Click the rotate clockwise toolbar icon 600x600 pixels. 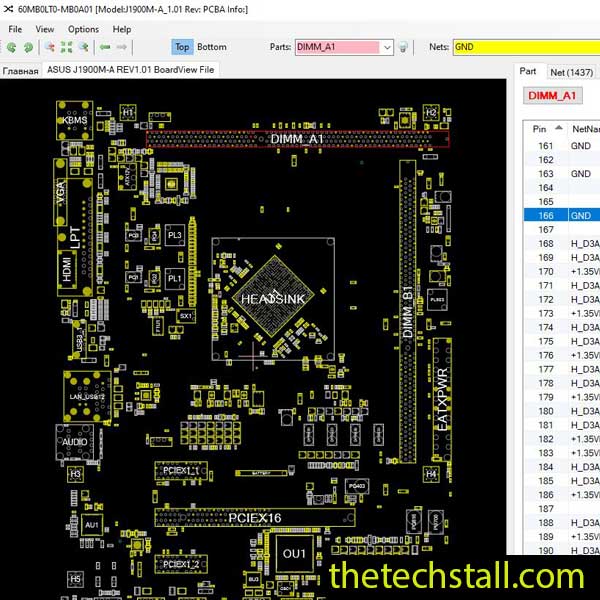pos(28,47)
